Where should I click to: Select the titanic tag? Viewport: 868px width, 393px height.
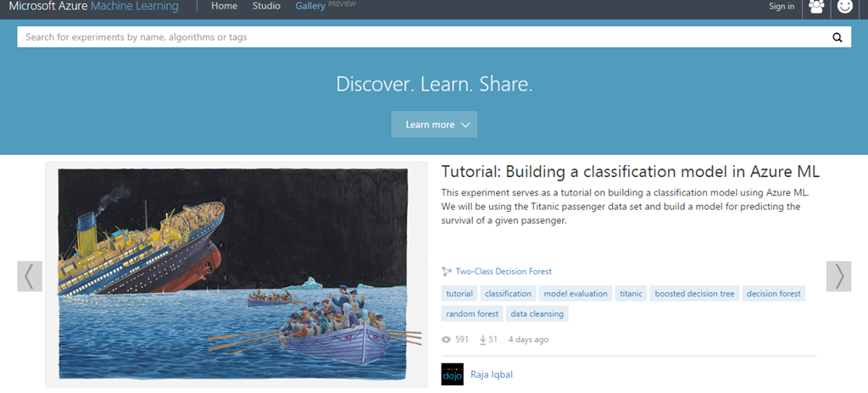[x=631, y=294]
